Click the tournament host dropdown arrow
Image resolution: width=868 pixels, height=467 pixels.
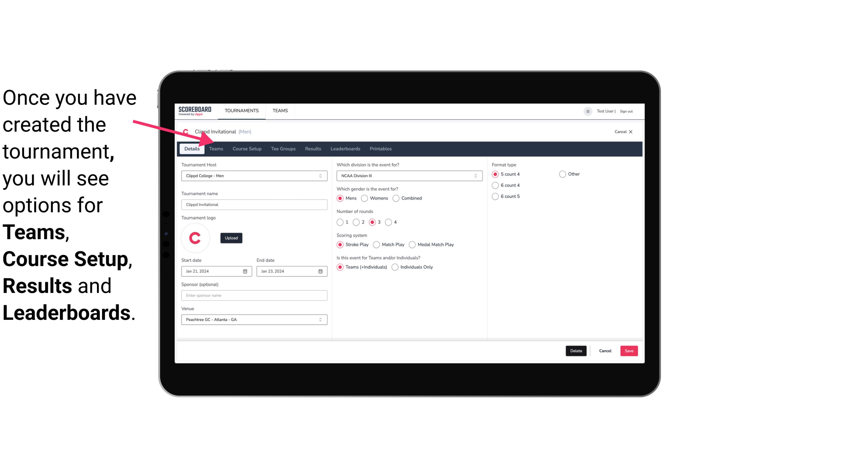click(x=321, y=176)
